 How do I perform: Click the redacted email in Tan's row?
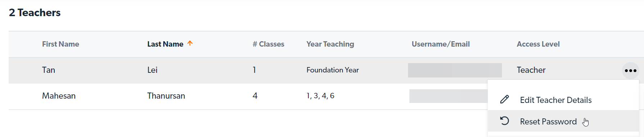tap(455, 70)
